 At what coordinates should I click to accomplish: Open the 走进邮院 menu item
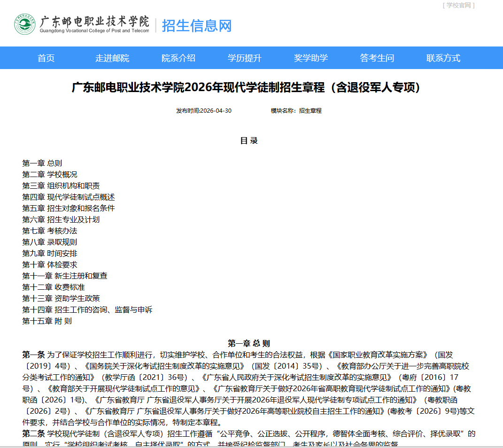point(112,58)
